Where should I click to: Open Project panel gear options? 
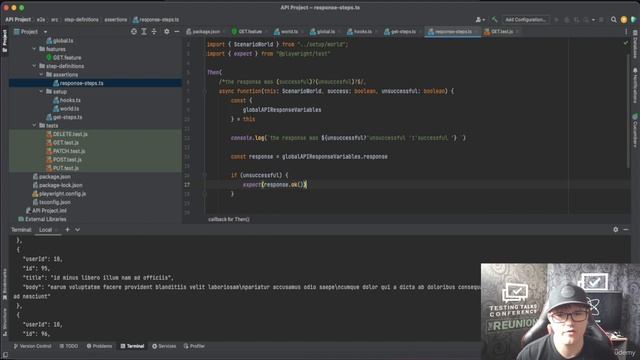(x=167, y=31)
